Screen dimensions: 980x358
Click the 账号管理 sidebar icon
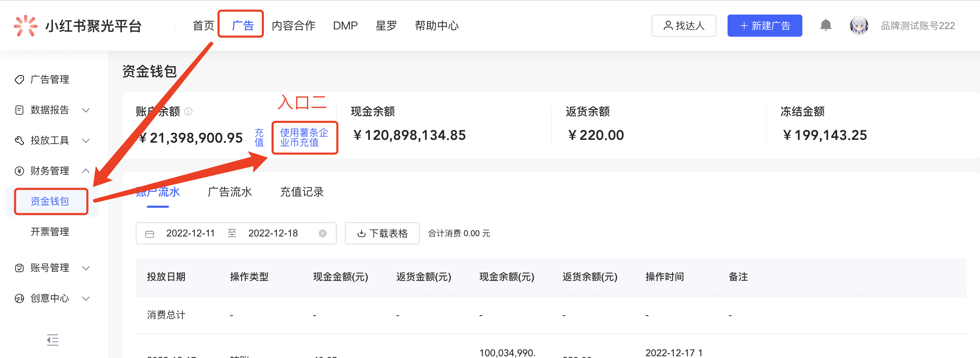click(x=19, y=268)
